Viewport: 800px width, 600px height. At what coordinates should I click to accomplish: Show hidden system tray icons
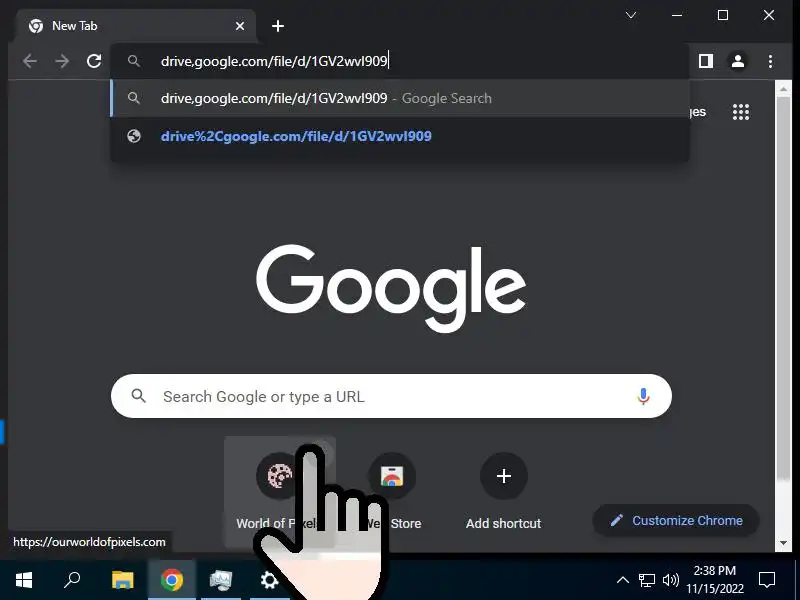[x=622, y=580]
